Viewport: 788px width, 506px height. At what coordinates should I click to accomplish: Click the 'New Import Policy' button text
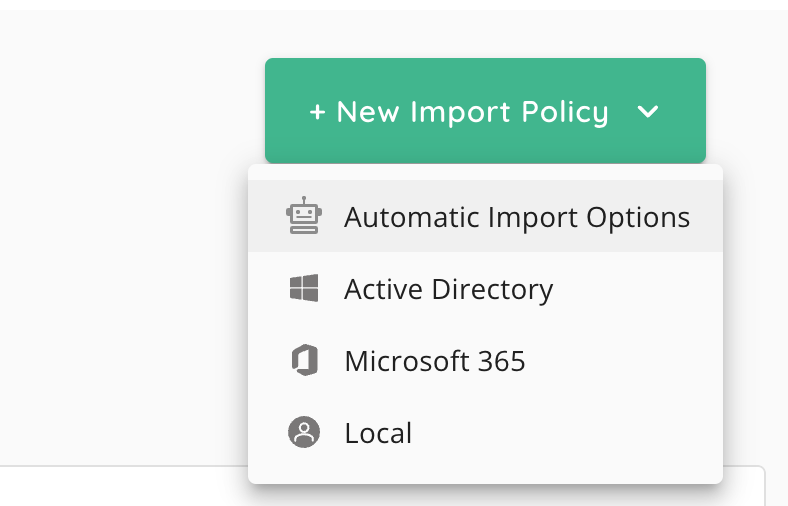pyautogui.click(x=472, y=112)
